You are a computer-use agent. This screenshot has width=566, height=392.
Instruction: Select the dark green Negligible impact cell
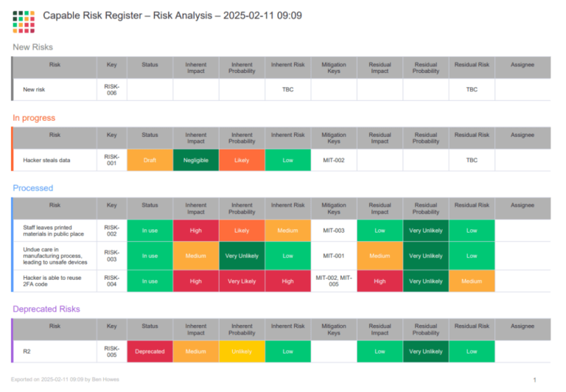coord(196,160)
